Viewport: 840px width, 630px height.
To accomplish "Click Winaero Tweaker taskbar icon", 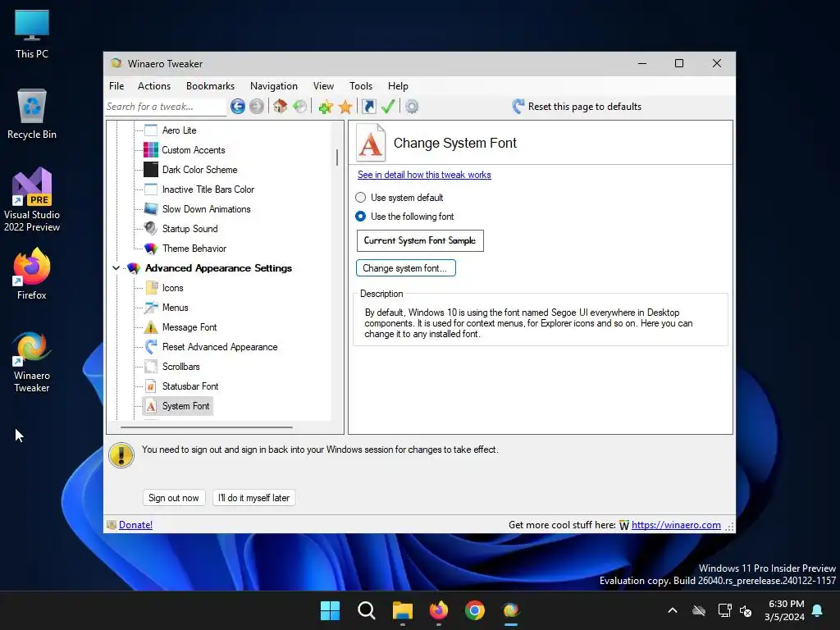I will (511, 610).
